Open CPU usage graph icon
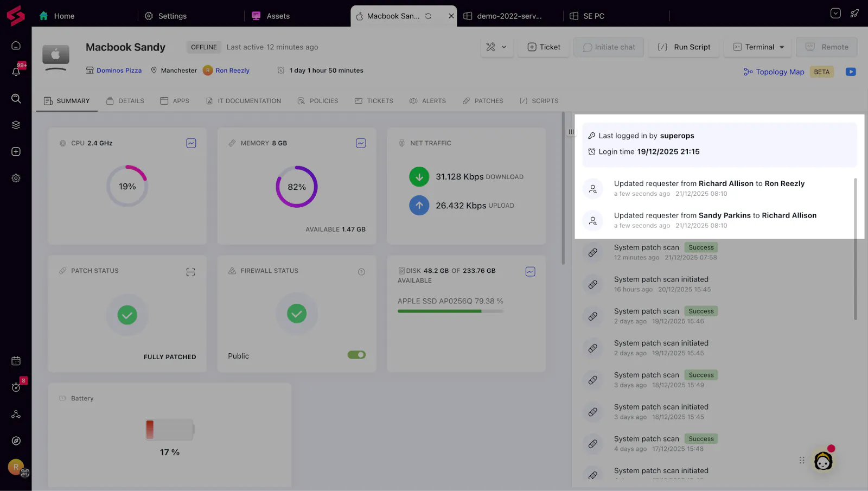 point(191,143)
